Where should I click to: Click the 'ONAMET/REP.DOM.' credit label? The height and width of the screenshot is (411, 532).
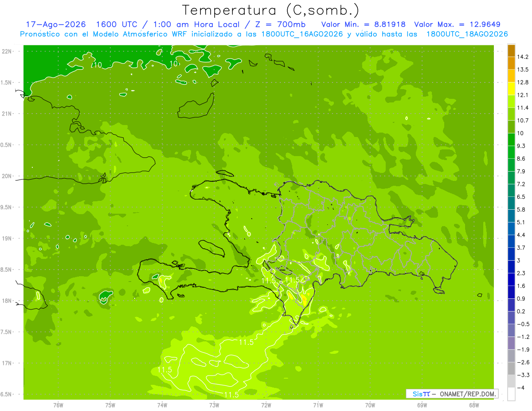tap(468, 394)
